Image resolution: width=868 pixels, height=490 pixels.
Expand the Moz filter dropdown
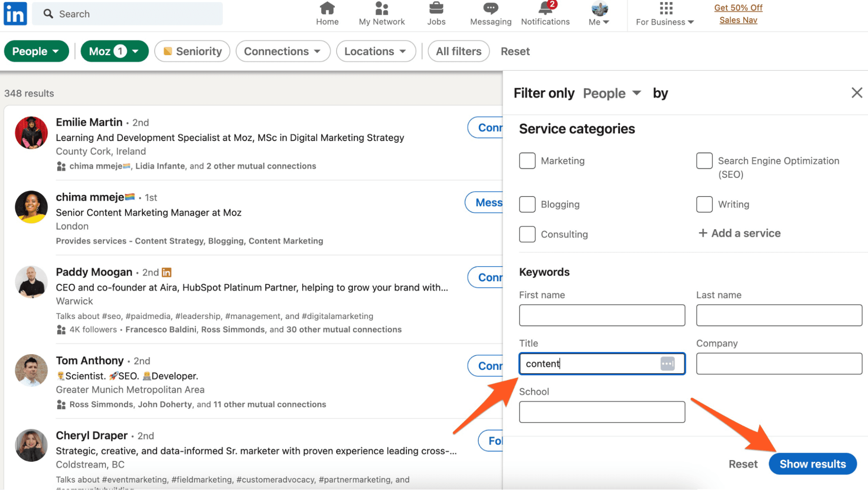[x=115, y=51]
